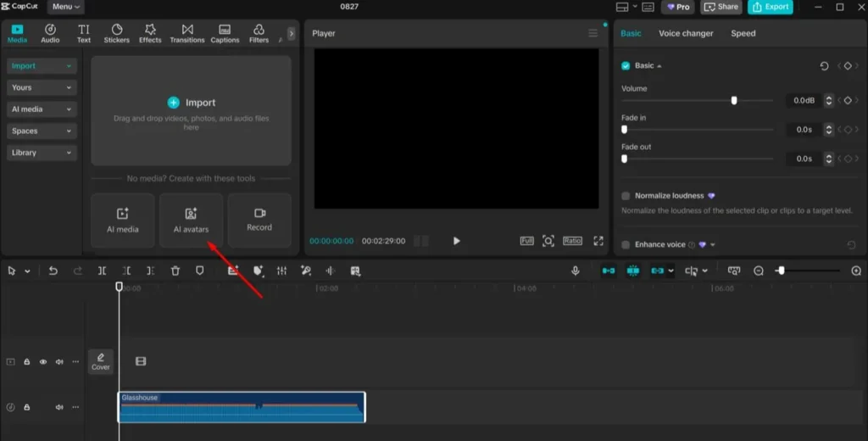The height and width of the screenshot is (441, 868).
Task: Add a keyframe for the Basic section
Action: click(848, 66)
